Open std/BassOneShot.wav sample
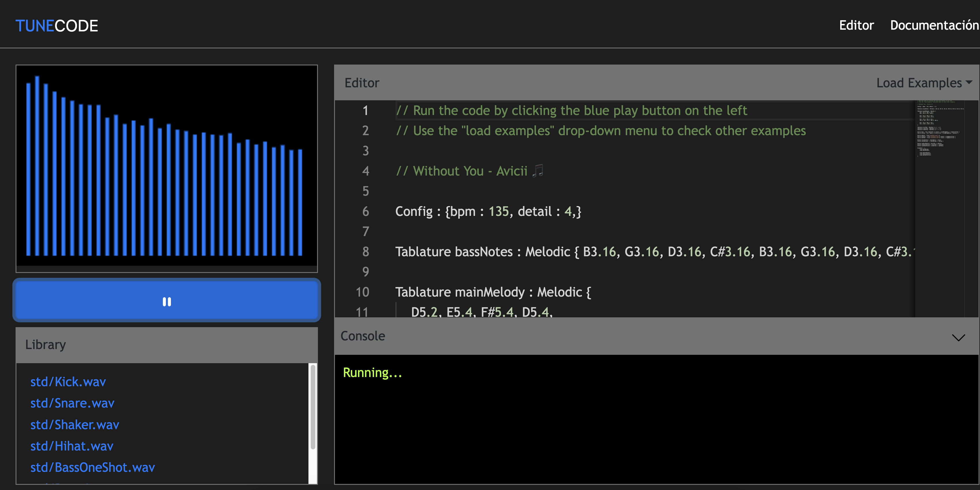 coord(93,467)
